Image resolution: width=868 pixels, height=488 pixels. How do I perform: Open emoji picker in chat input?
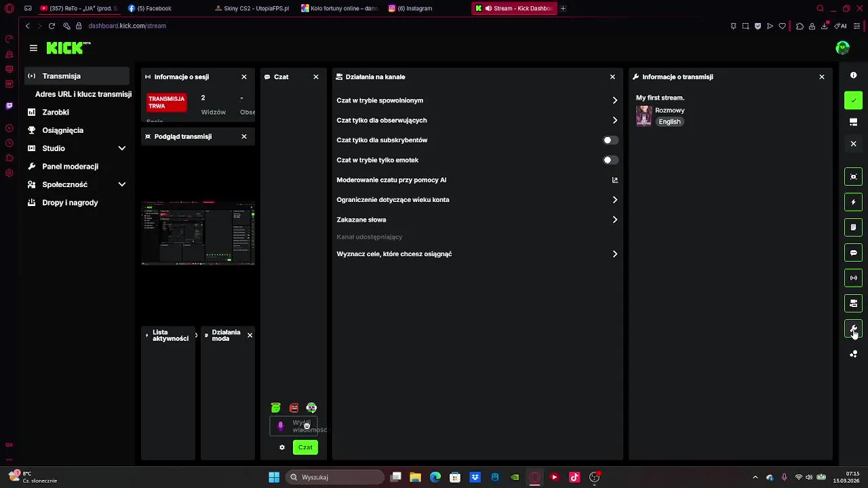(307, 426)
